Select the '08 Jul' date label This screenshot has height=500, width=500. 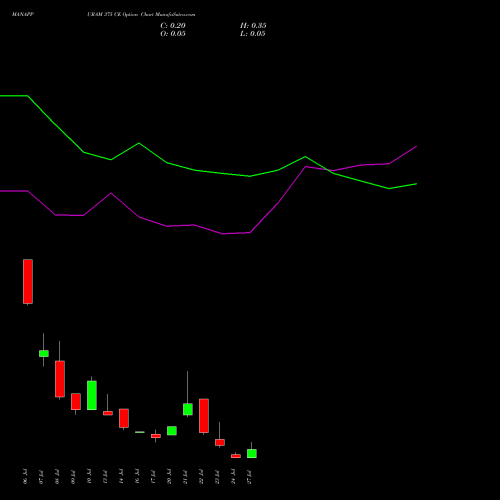point(57,476)
